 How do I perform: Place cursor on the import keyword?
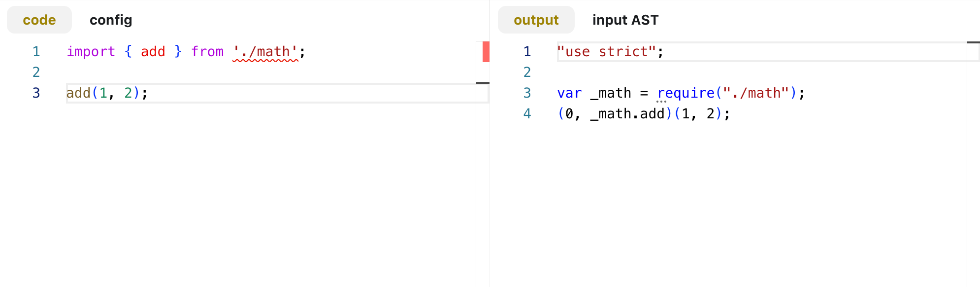click(91, 52)
